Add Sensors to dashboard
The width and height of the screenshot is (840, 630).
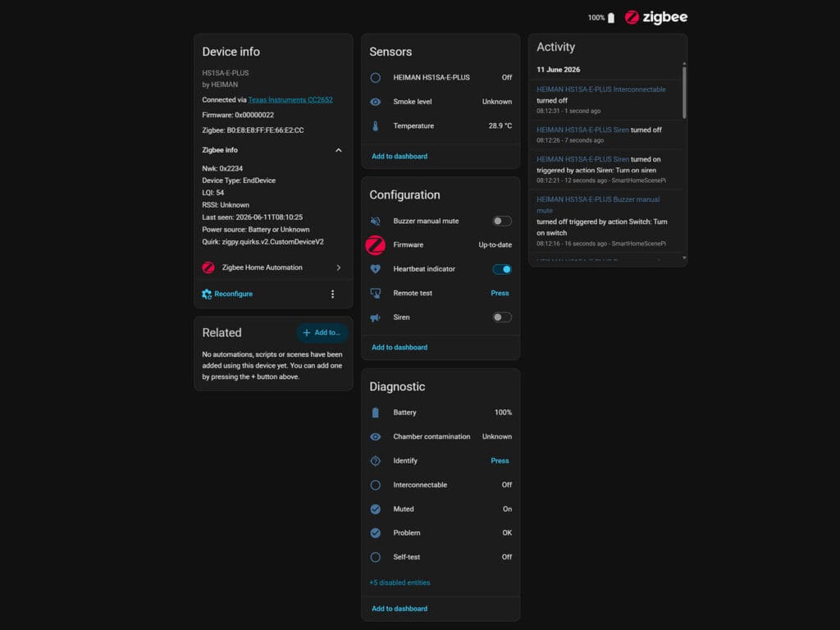coord(399,157)
